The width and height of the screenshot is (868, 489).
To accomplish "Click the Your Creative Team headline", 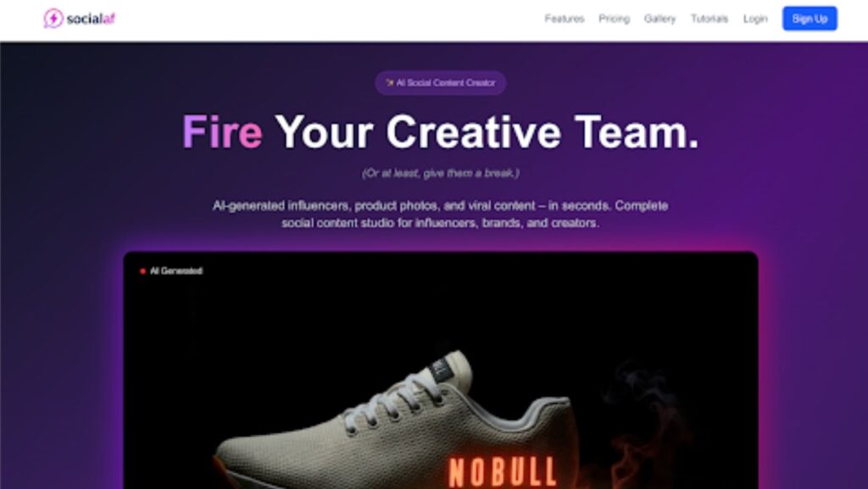I will pos(487,132).
